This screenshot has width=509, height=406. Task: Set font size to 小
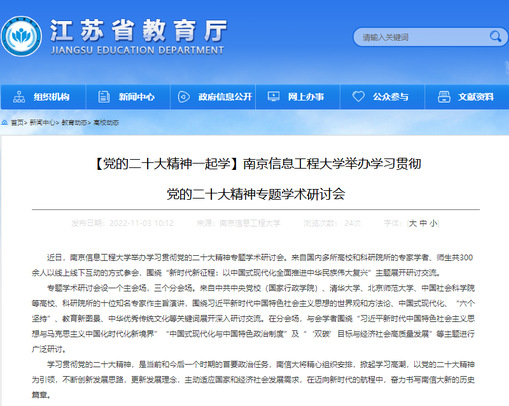pyautogui.click(x=433, y=223)
